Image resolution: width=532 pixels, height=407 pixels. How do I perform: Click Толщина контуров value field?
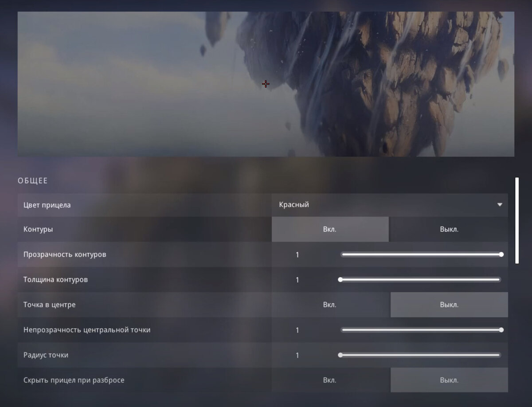point(297,280)
